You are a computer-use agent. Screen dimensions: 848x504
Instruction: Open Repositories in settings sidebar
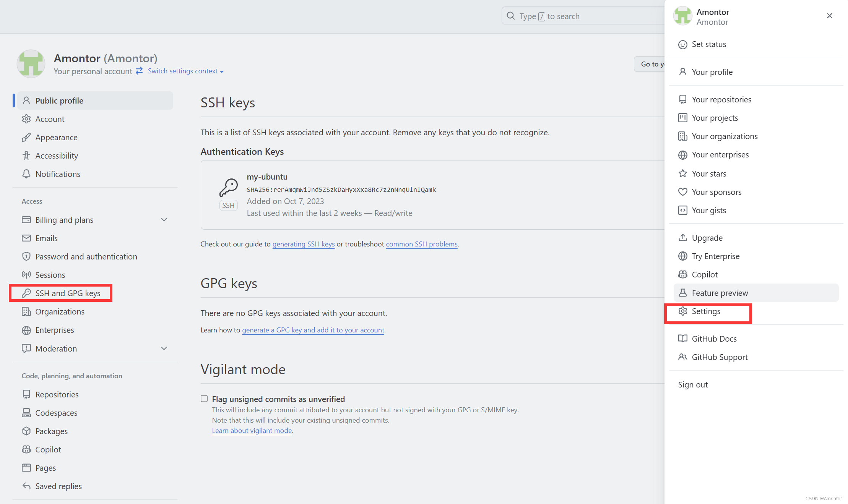tap(95, 394)
